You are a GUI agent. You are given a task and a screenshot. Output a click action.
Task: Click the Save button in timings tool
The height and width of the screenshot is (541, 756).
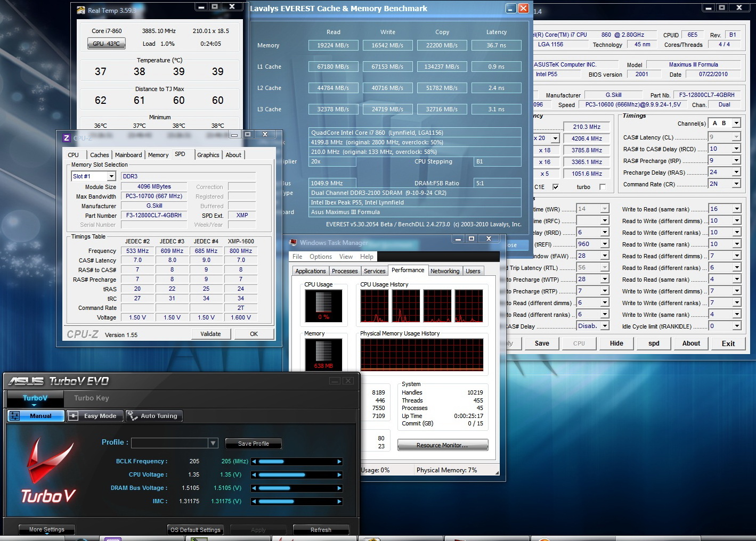click(x=542, y=343)
